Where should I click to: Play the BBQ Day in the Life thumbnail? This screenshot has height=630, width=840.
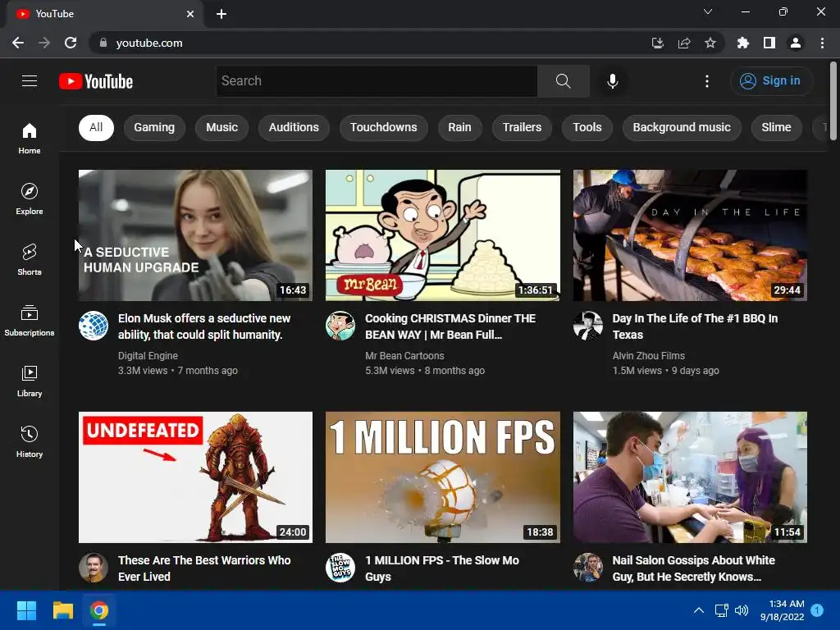[x=690, y=235]
